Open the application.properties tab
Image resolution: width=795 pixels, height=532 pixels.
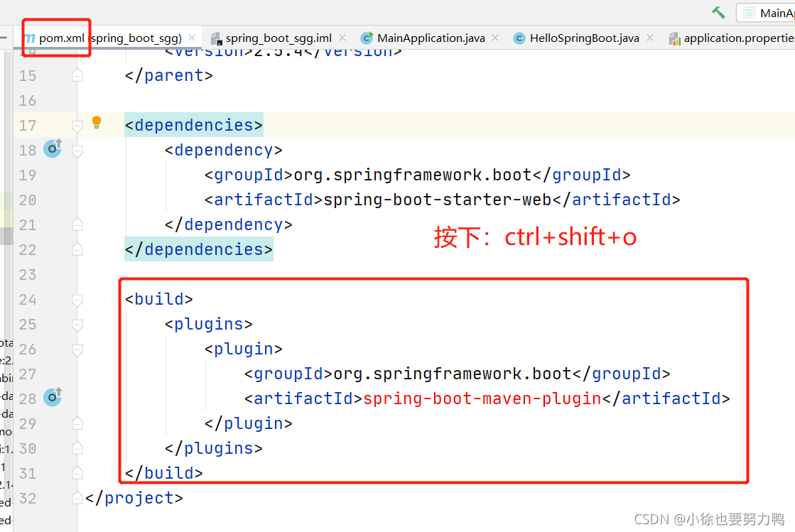pyautogui.click(x=730, y=38)
